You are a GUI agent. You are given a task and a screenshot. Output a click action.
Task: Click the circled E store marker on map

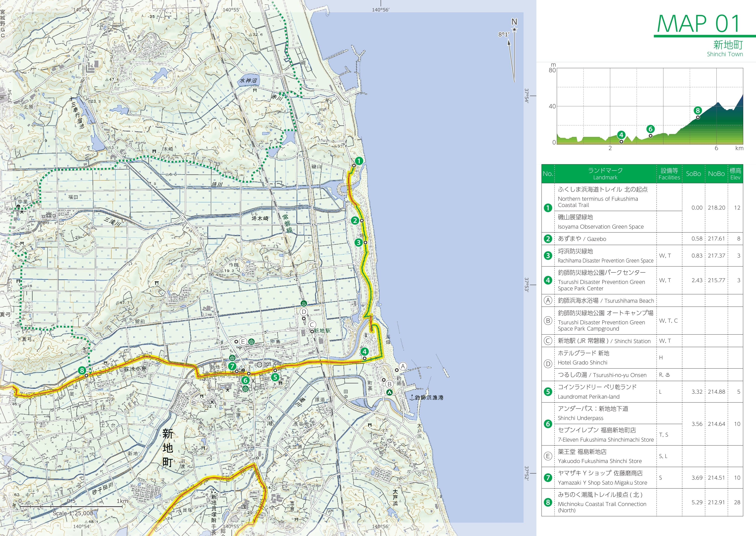coord(243,342)
